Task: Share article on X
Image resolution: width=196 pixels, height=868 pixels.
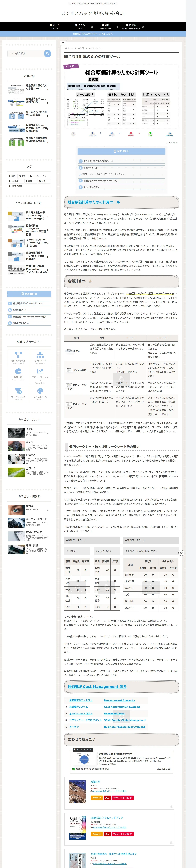Action: (73, 134)
